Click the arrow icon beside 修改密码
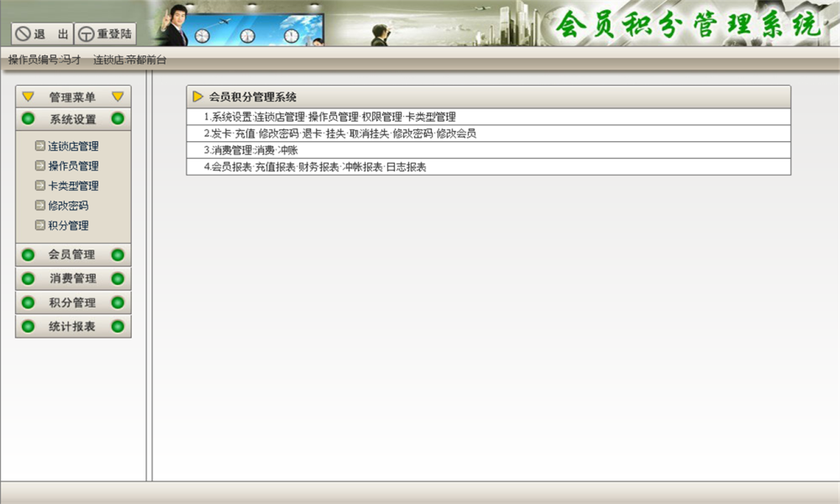Image resolution: width=840 pixels, height=504 pixels. pyautogui.click(x=39, y=205)
